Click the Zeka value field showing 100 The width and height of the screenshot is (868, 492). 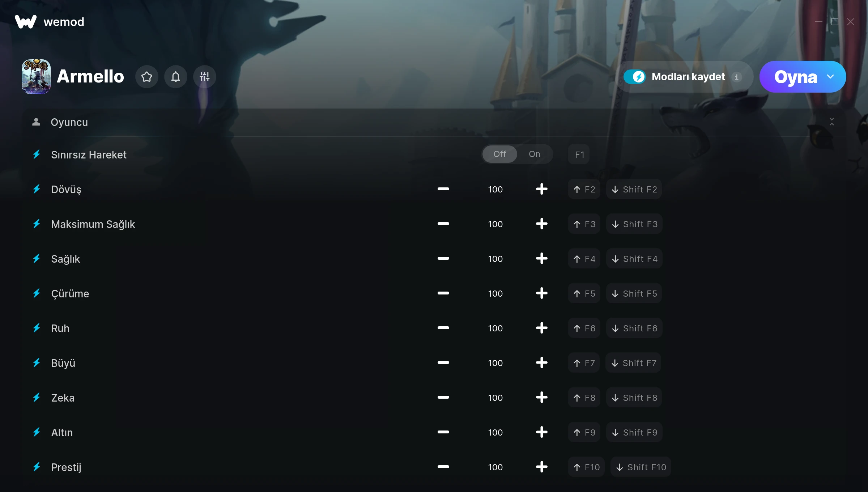[495, 398]
